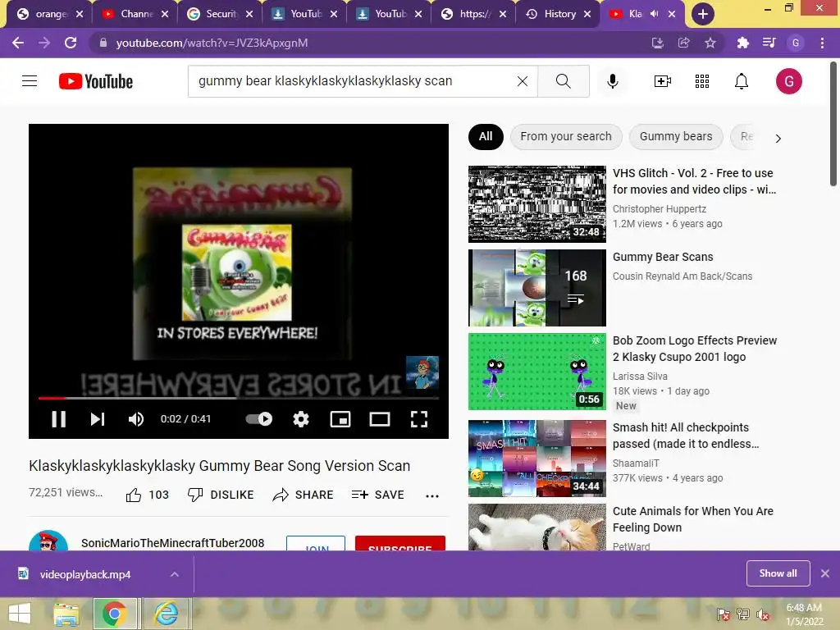Subscribe to SonicMarioTheMinecraftTuber2008

pos(400,543)
